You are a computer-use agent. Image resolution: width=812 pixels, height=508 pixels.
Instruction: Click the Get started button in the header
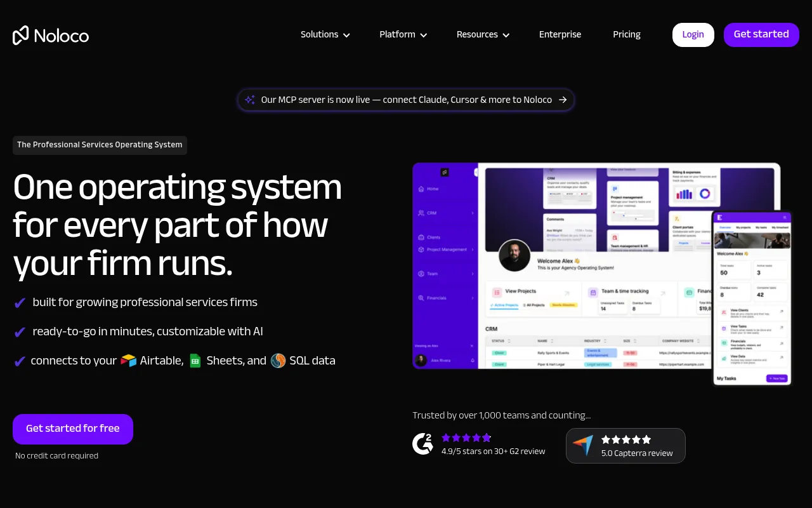click(761, 34)
